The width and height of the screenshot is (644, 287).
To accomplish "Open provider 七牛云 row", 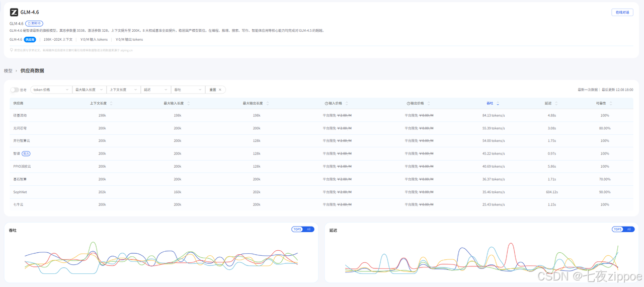I will (321, 204).
